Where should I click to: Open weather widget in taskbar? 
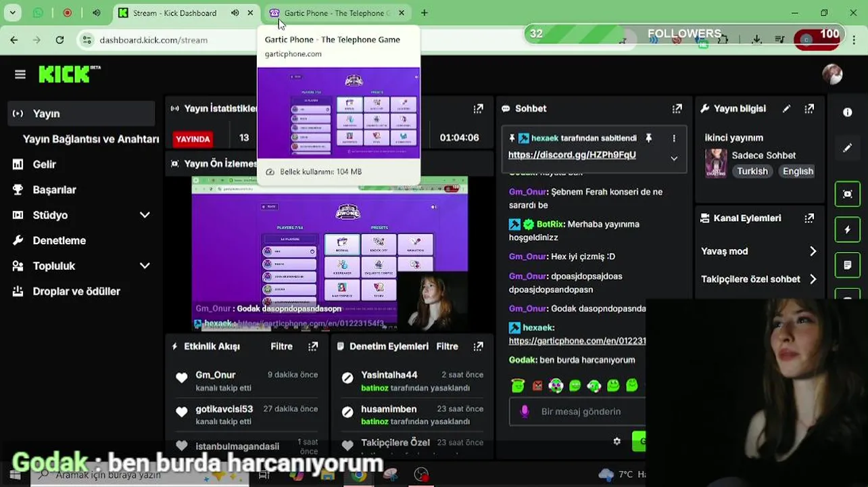[x=621, y=474]
